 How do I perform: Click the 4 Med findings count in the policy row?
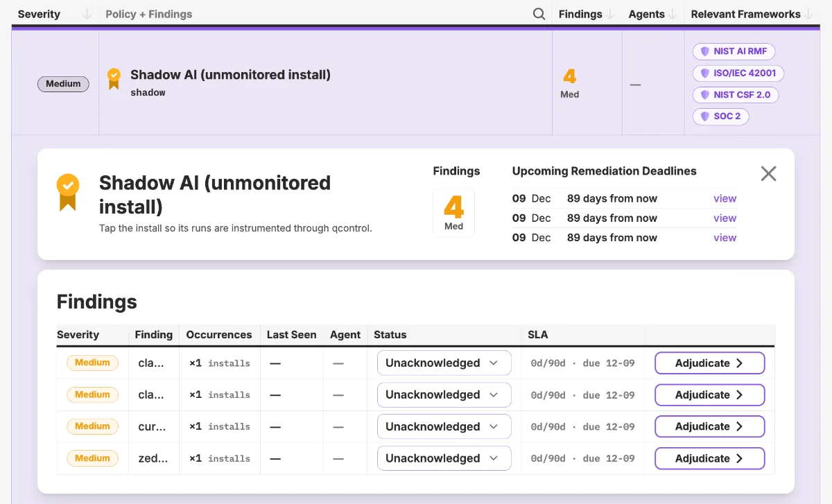(x=570, y=82)
